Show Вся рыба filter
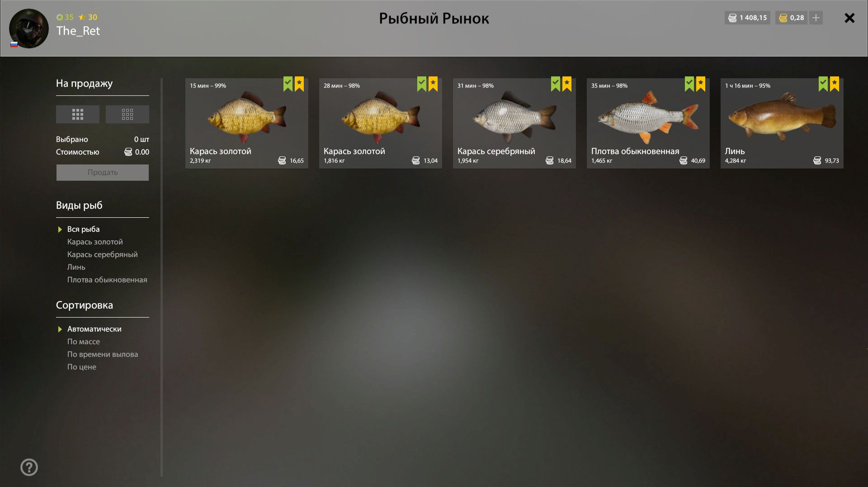 pos(84,229)
